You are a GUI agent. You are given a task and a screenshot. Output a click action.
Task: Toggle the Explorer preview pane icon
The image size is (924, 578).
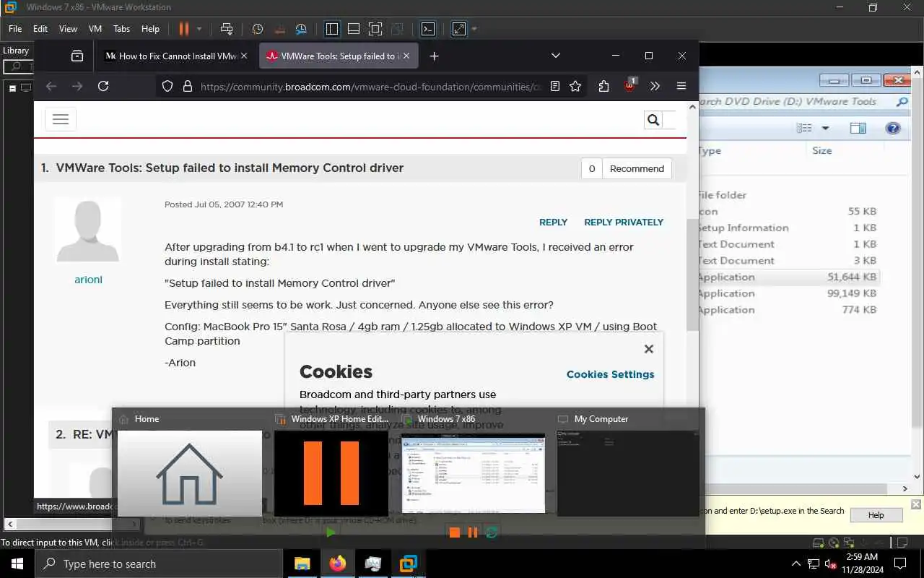858,128
